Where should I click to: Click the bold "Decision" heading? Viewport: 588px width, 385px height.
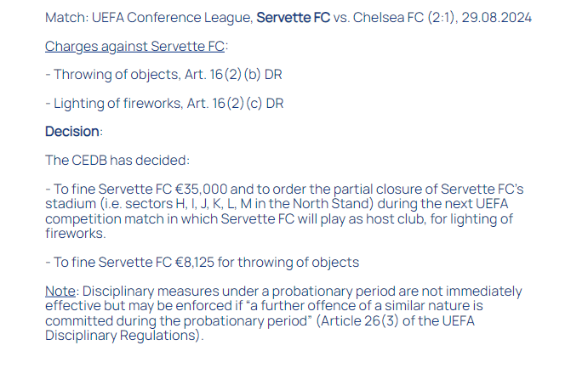pos(72,132)
